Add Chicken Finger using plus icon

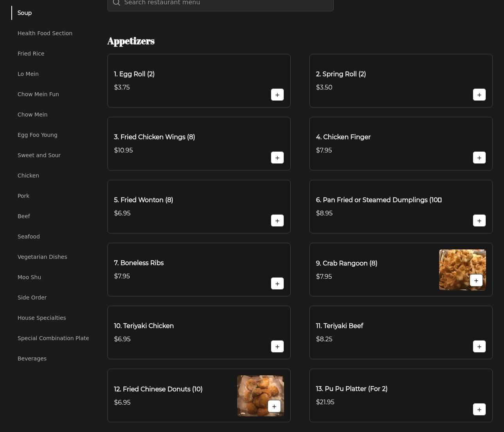(479, 158)
